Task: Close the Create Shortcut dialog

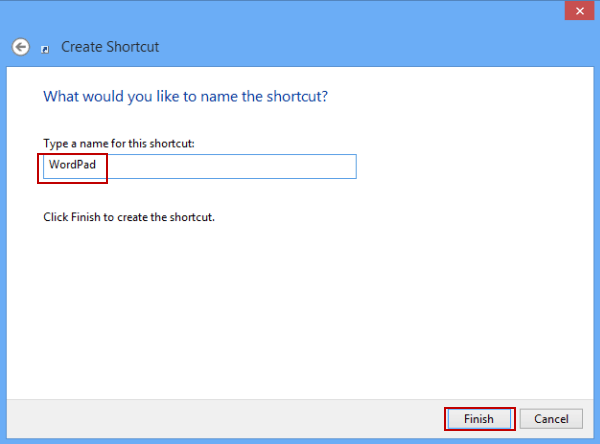Action: coord(579,11)
